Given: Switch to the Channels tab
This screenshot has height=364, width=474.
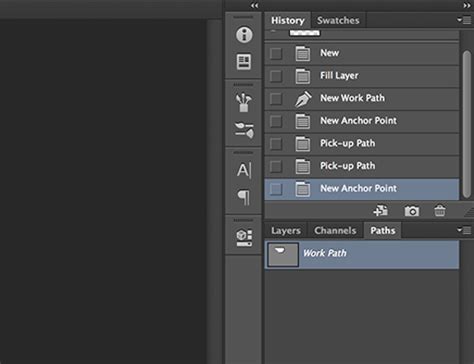Looking at the screenshot, I should click(x=335, y=230).
